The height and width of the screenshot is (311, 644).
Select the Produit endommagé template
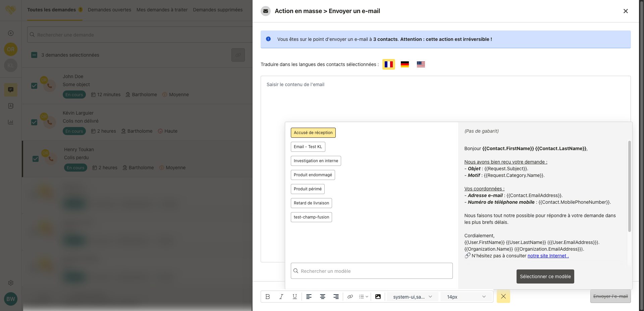[x=313, y=175]
